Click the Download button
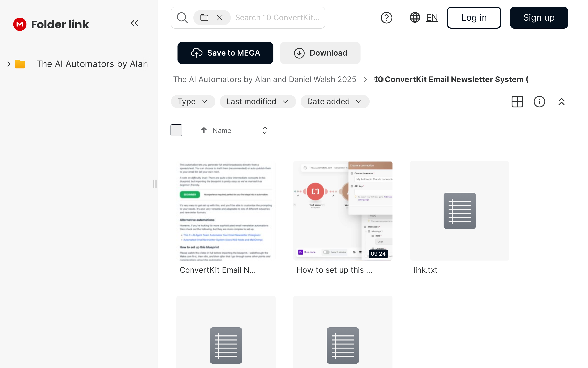The width and height of the screenshot is (588, 368). [x=320, y=53]
